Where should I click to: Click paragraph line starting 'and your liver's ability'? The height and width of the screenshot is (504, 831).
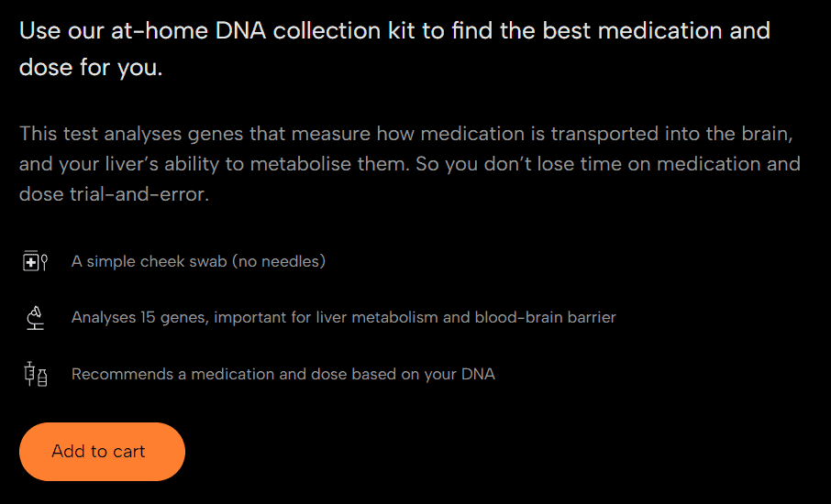click(410, 164)
